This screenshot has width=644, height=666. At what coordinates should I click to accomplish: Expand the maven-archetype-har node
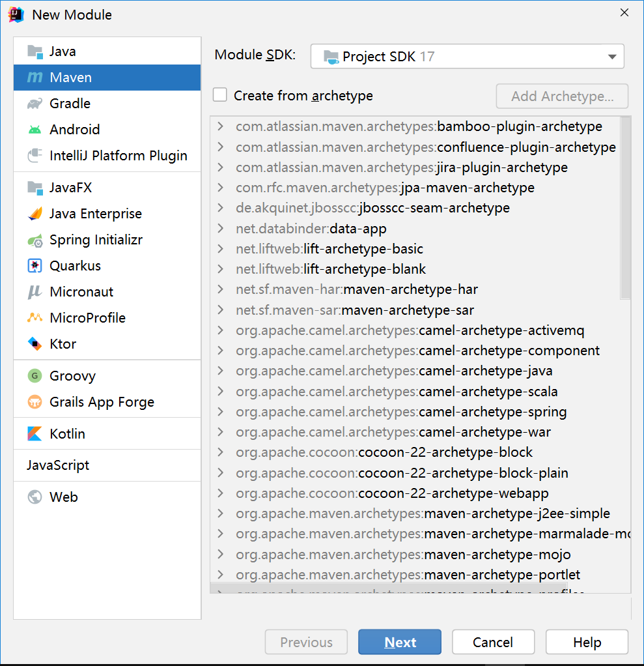tap(220, 289)
